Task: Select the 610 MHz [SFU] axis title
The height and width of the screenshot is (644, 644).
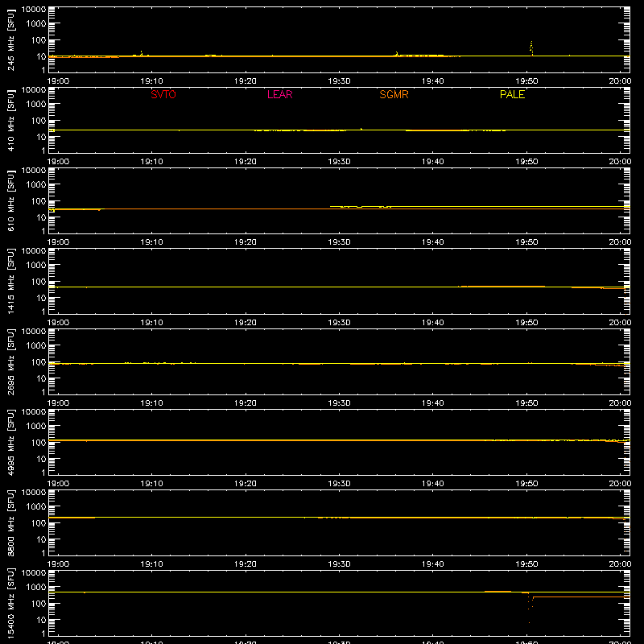Action: (10, 200)
